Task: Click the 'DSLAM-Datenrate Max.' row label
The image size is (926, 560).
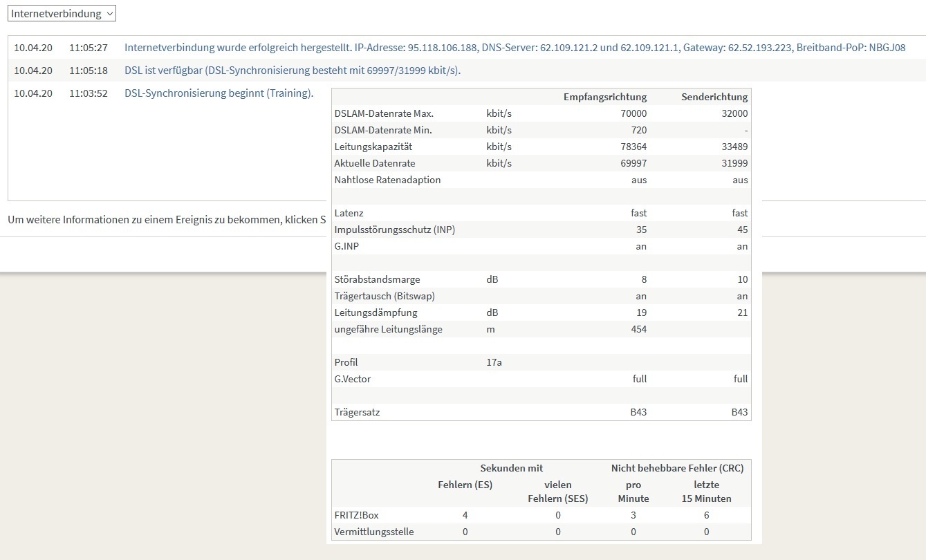Action: point(384,113)
